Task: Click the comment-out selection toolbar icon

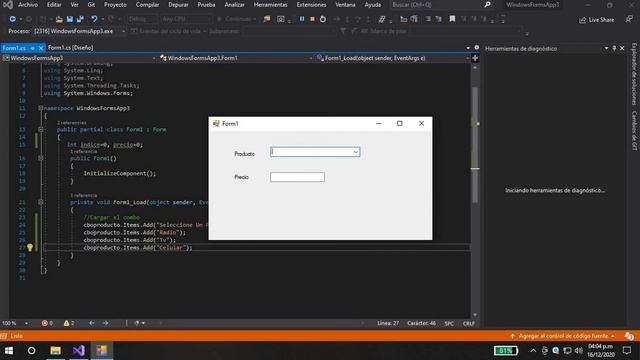Action: [x=427, y=19]
